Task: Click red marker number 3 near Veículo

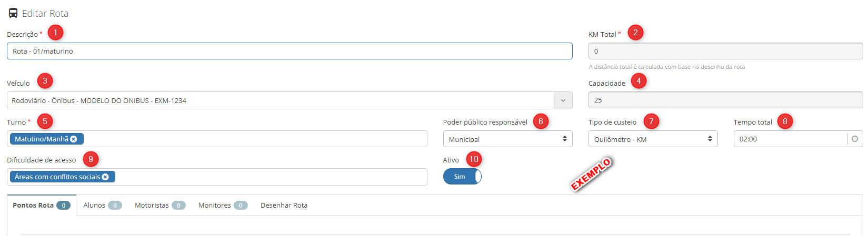Action: pyautogui.click(x=45, y=81)
